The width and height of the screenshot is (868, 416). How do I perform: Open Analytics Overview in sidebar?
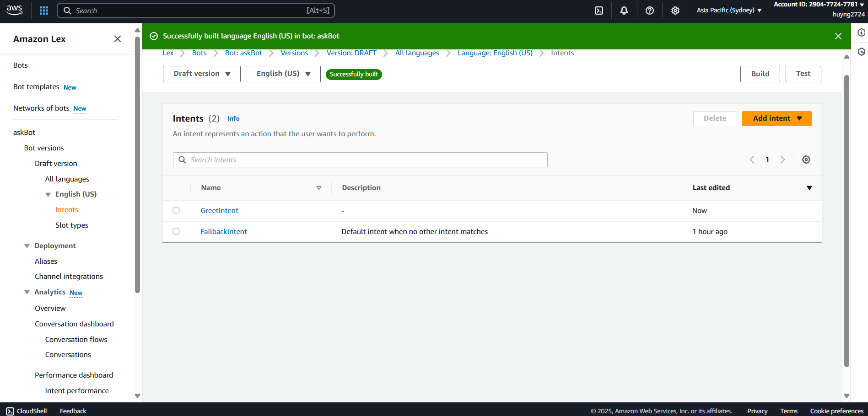tap(50, 309)
